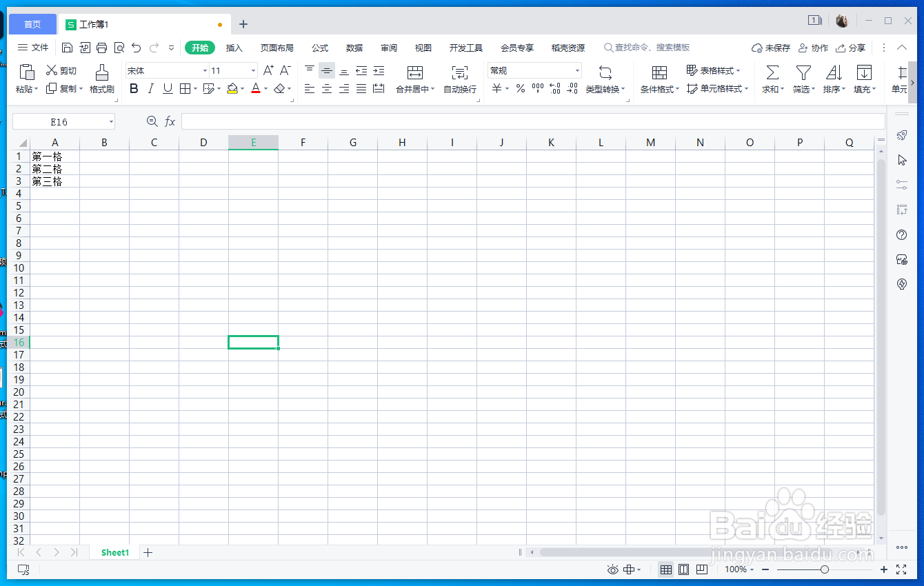Click the Conditional Formatting (条件格式) icon
Screen dimensions: 924x586
660,72
